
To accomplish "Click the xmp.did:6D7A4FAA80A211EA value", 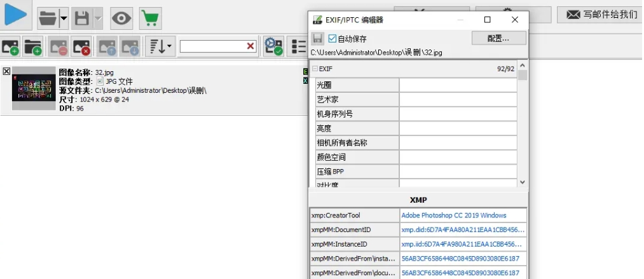I will pyautogui.click(x=463, y=230).
